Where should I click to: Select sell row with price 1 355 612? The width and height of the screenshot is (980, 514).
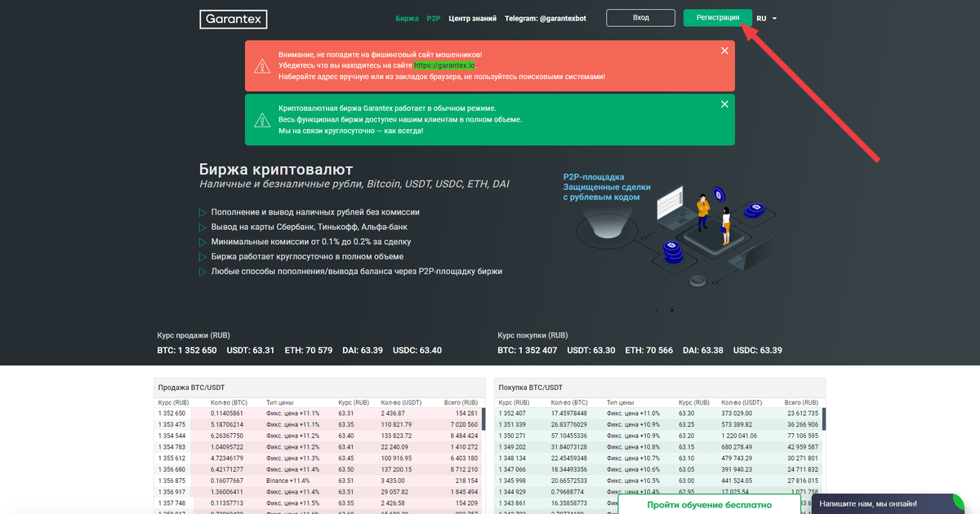[x=318, y=459]
